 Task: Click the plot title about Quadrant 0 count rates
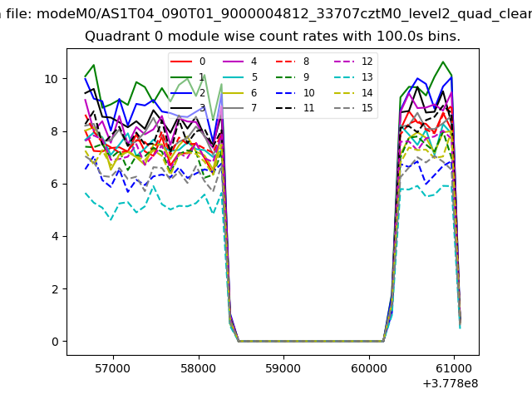pos(273,37)
